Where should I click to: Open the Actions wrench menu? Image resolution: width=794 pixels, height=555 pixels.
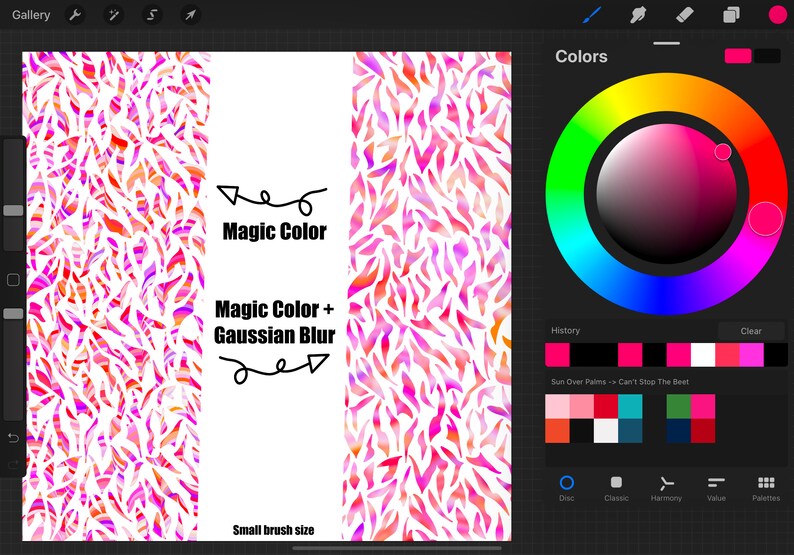pyautogui.click(x=75, y=15)
